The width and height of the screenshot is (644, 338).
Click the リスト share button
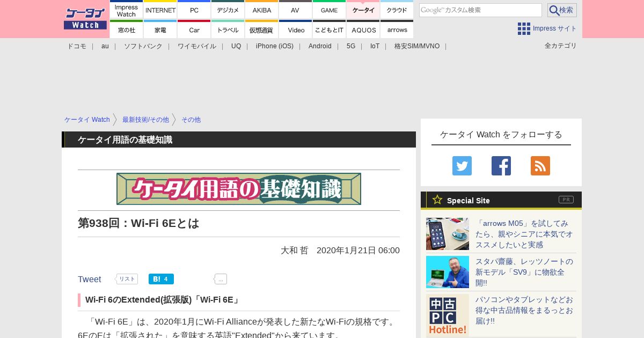click(127, 279)
